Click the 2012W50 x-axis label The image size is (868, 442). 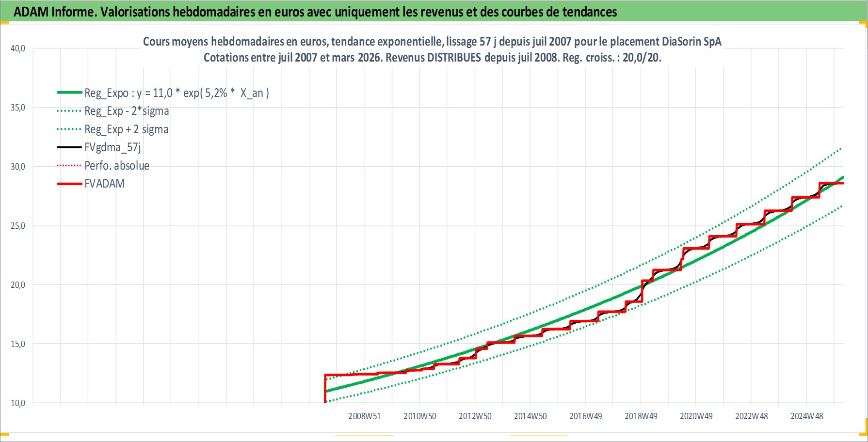[x=475, y=416]
